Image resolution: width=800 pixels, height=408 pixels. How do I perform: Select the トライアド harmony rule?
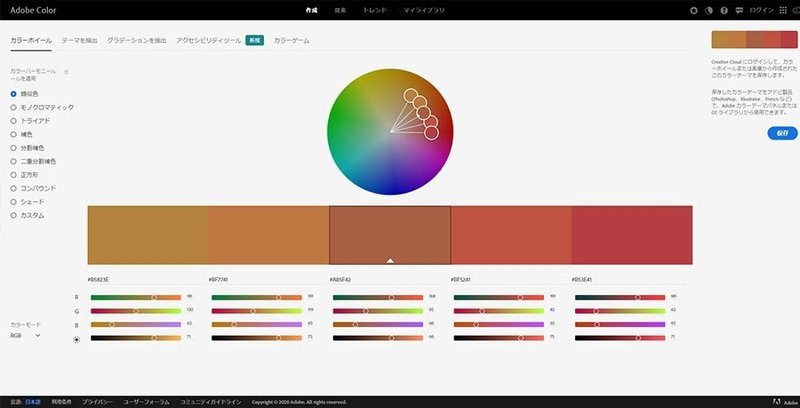tap(30, 121)
